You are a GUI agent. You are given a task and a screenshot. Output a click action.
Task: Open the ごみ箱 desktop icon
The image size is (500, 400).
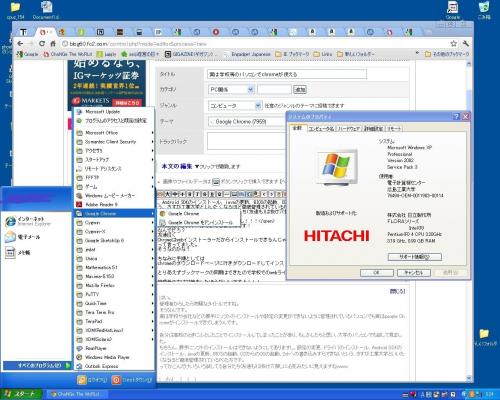point(484,10)
